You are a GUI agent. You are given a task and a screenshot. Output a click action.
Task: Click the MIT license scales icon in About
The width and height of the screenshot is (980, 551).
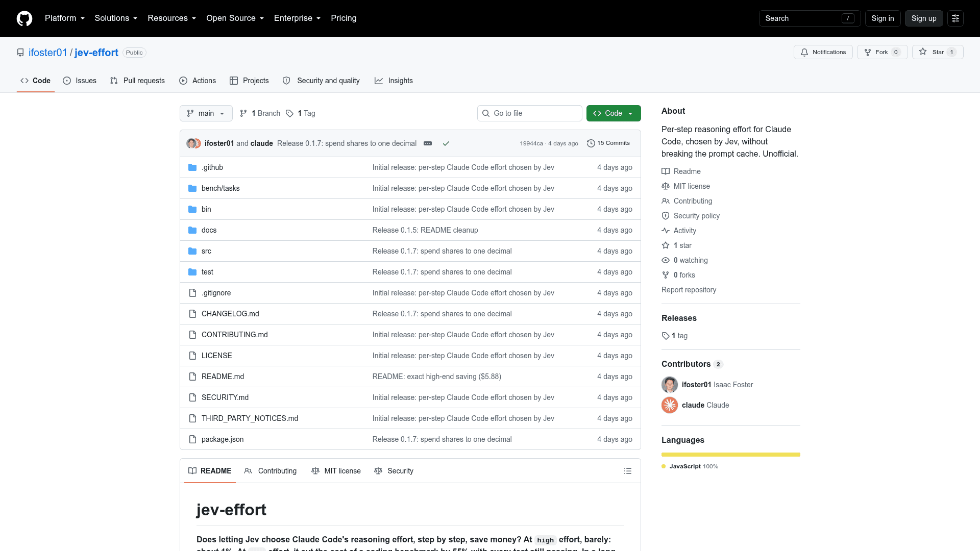coord(666,186)
